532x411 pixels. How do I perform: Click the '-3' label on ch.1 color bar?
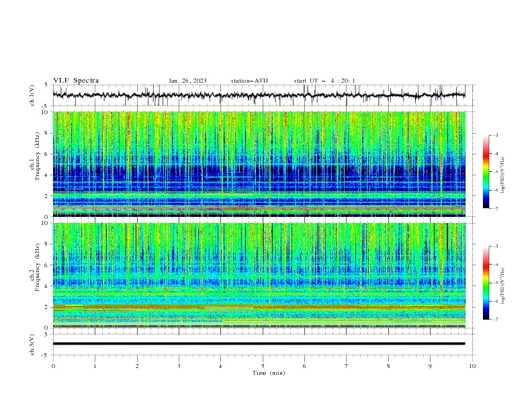[495, 135]
